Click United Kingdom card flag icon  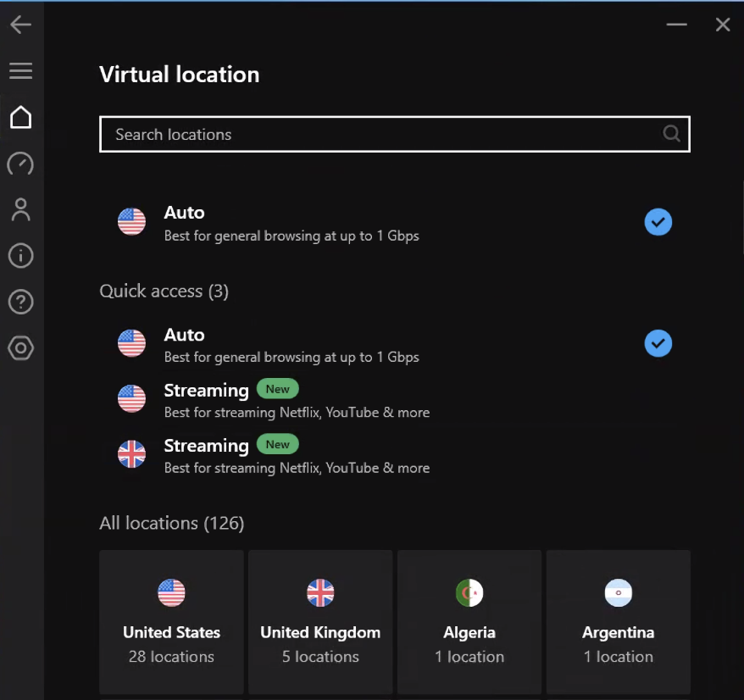coord(320,592)
